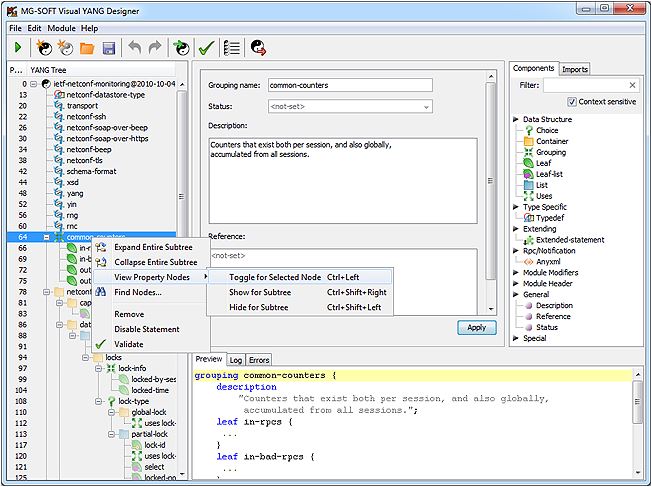This screenshot has height=487, width=651.
Task: Collapse the Extending category
Action: [x=516, y=229]
